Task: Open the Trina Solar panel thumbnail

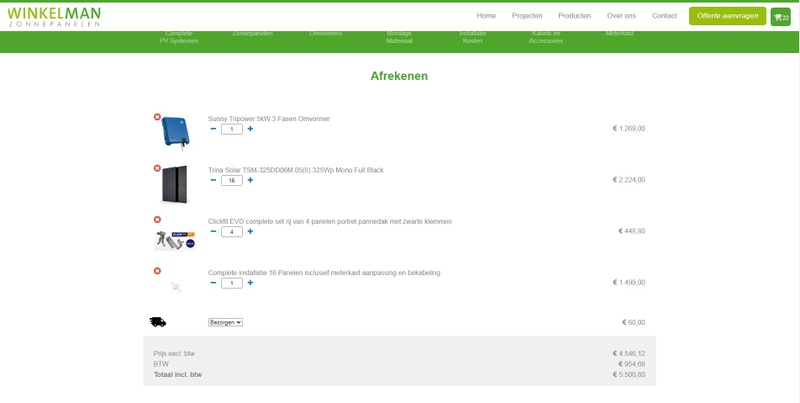Action: tap(174, 184)
